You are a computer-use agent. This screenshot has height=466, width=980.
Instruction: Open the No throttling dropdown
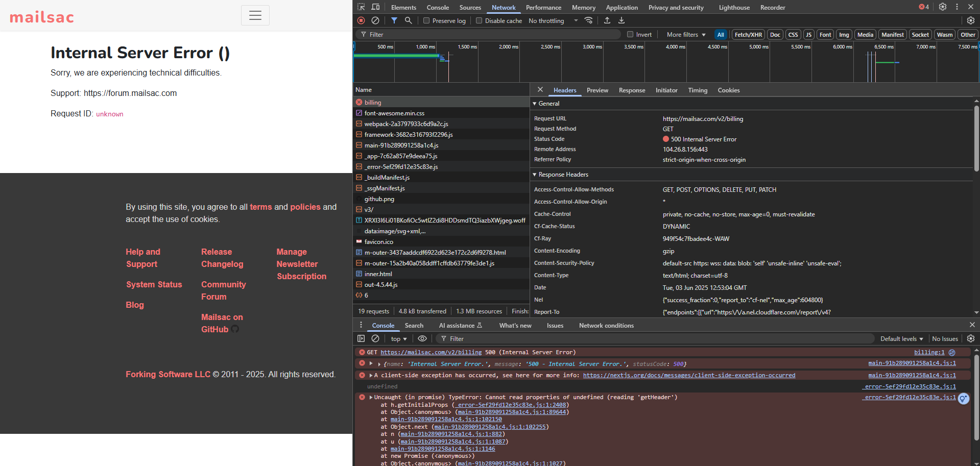554,21
